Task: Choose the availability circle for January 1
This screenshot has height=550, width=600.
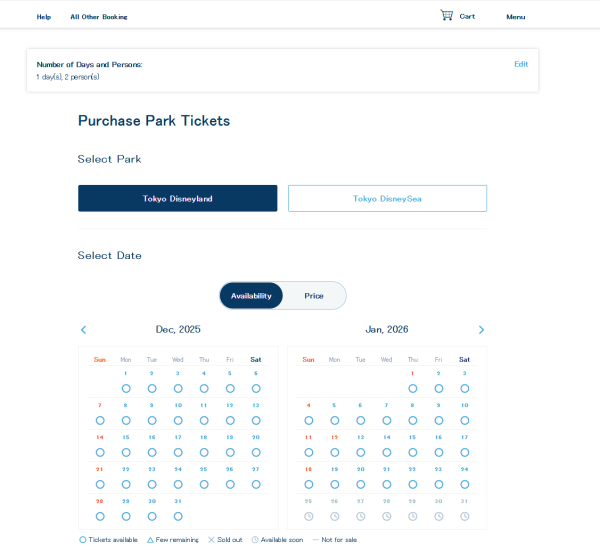Action: (412, 388)
